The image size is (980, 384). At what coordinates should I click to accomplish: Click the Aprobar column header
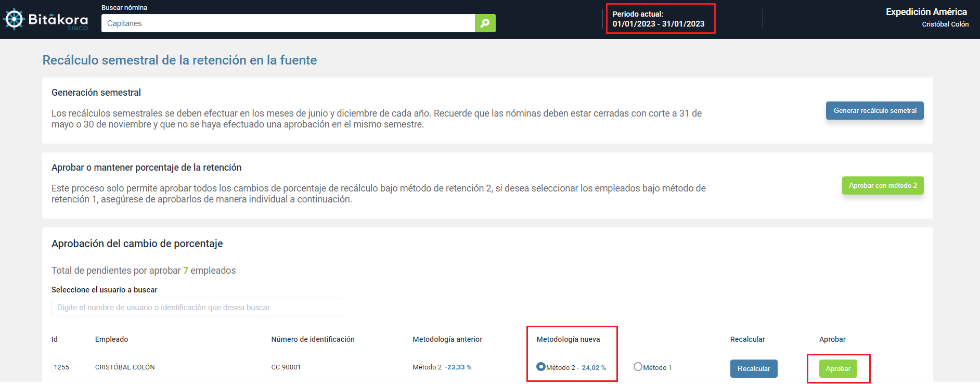[x=832, y=339]
